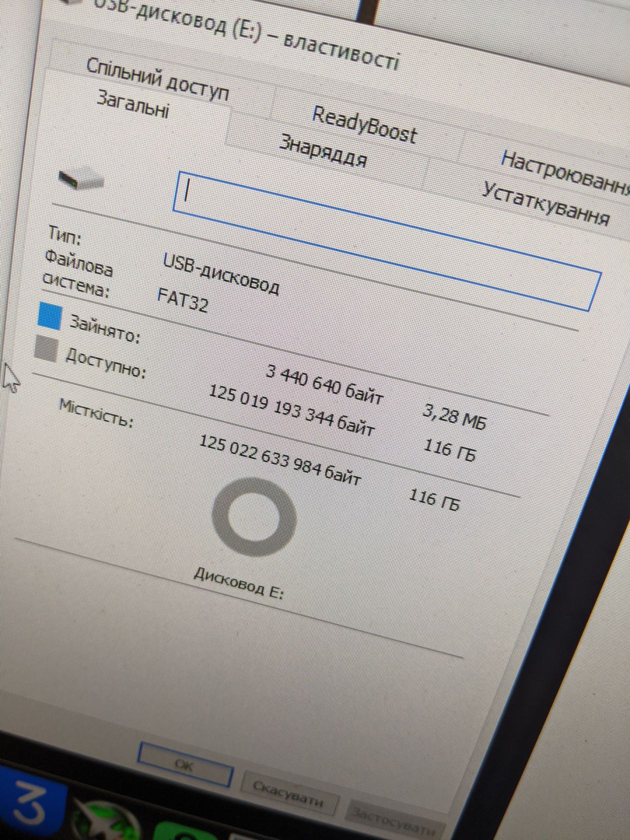This screenshot has width=630, height=840.
Task: Select the 125 019 193 344 байт value
Action: point(291,411)
